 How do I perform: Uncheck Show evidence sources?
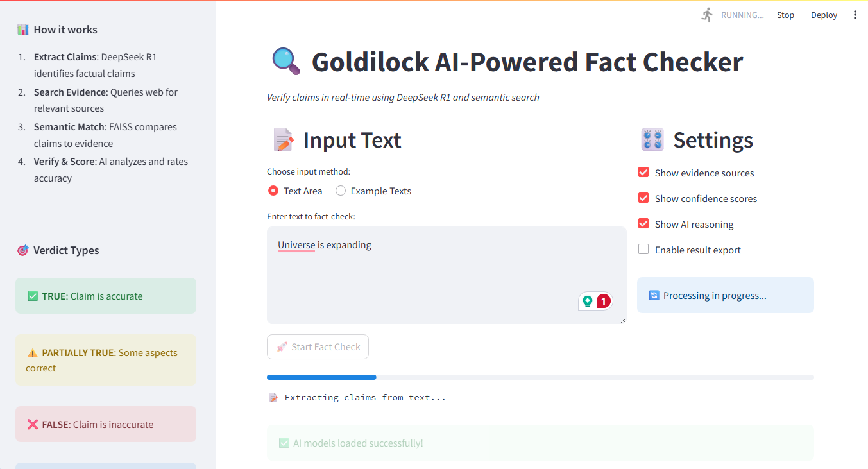pyautogui.click(x=643, y=173)
